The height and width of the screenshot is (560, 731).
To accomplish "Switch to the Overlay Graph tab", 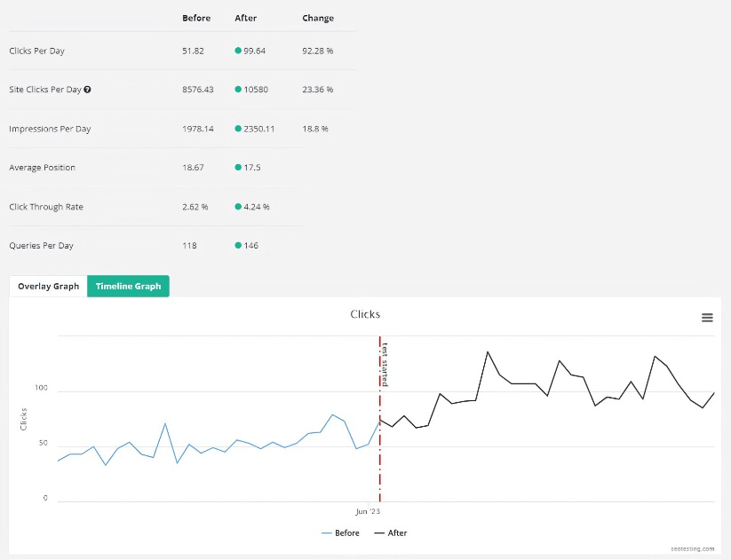I will (x=48, y=287).
